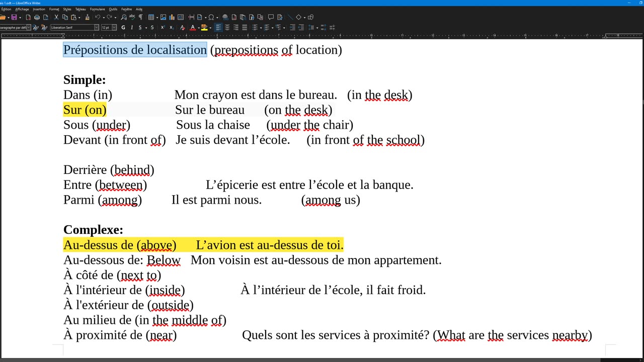Increase indent icon
Screen dimensions: 644x362
pyautogui.click(x=292, y=28)
